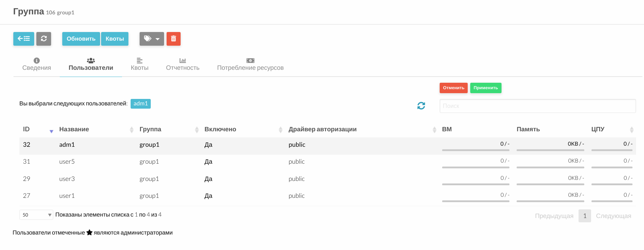Click VM quota bar for adm1
Viewport: 644px width, 250px height.
[x=476, y=150]
